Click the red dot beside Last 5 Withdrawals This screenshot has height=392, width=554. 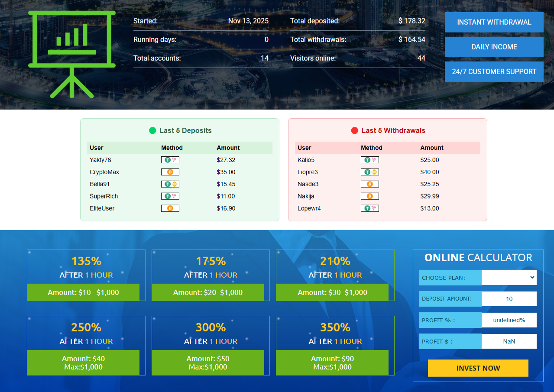[354, 130]
